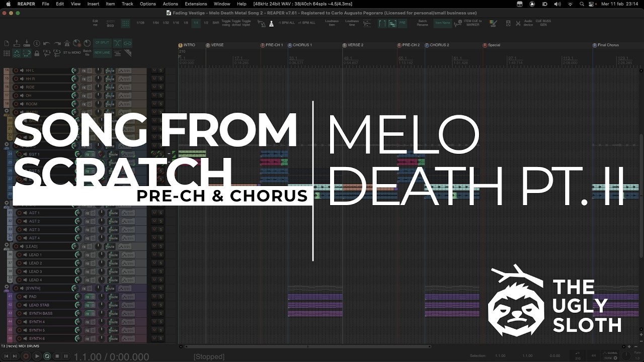Click Toggle triplet grid action
Image resolution: width=644 pixels, height=362 pixels.
tap(246, 23)
